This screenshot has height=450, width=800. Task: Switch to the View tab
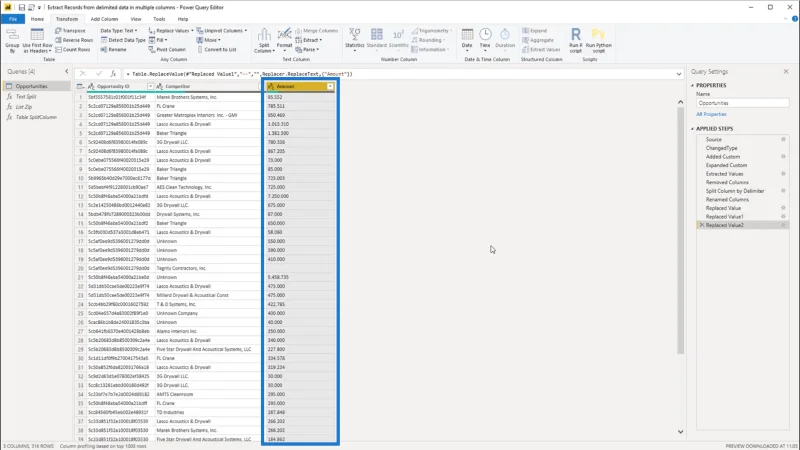[x=136, y=19]
